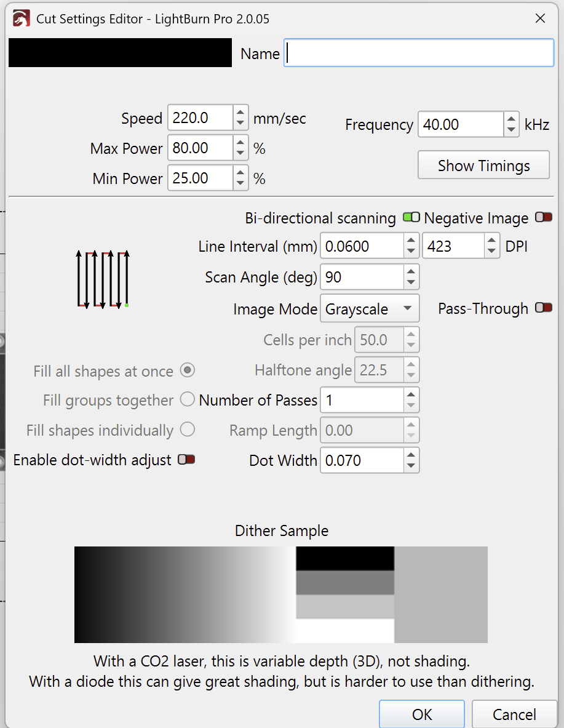Decrease Max Power using the down arrow
The height and width of the screenshot is (728, 564).
pos(240,154)
